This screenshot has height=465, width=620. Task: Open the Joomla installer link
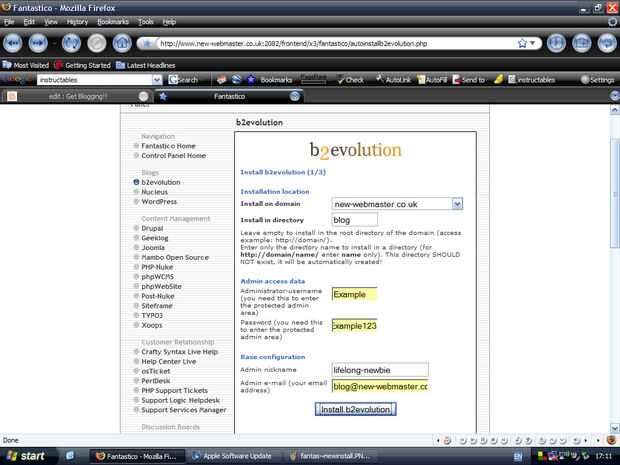(x=153, y=248)
